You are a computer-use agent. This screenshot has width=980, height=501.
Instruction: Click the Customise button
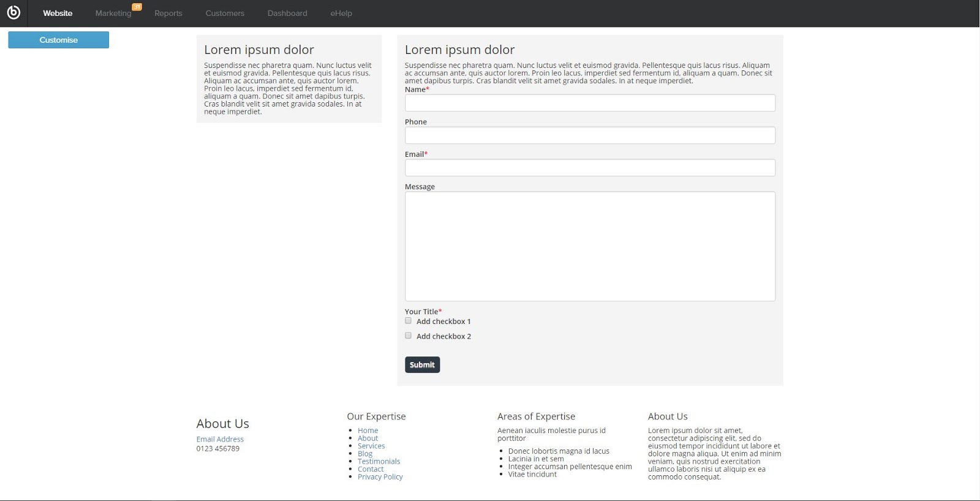tap(59, 40)
